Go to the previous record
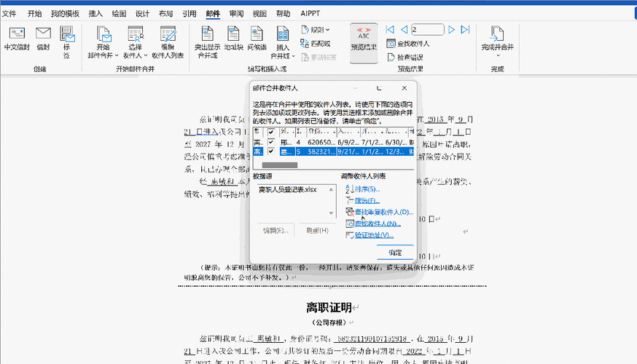This screenshot has height=364, width=637. tap(404, 30)
